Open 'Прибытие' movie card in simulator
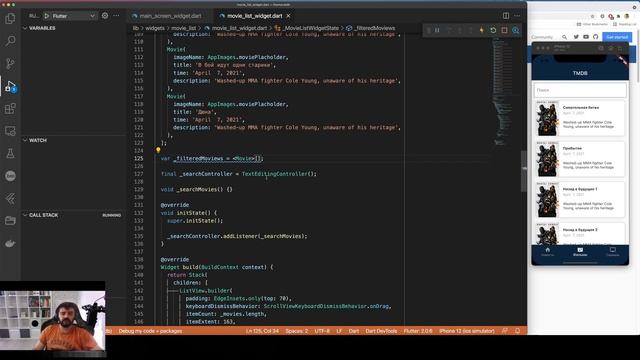The height and width of the screenshot is (360, 640). [580, 159]
